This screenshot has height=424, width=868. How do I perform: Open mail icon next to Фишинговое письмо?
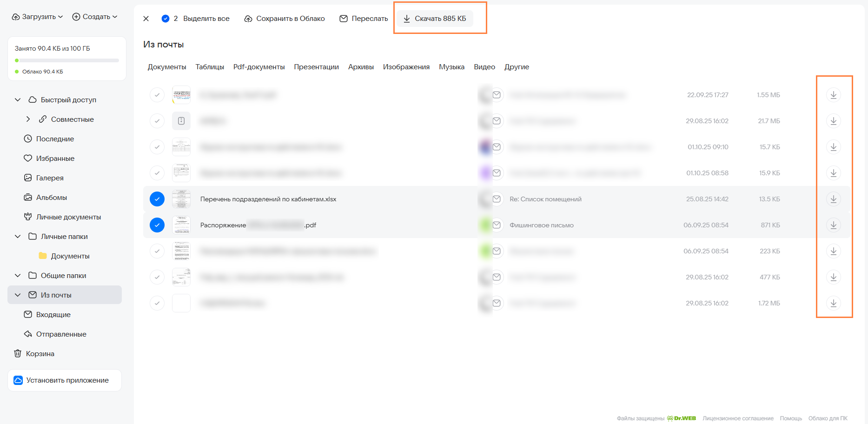497,225
